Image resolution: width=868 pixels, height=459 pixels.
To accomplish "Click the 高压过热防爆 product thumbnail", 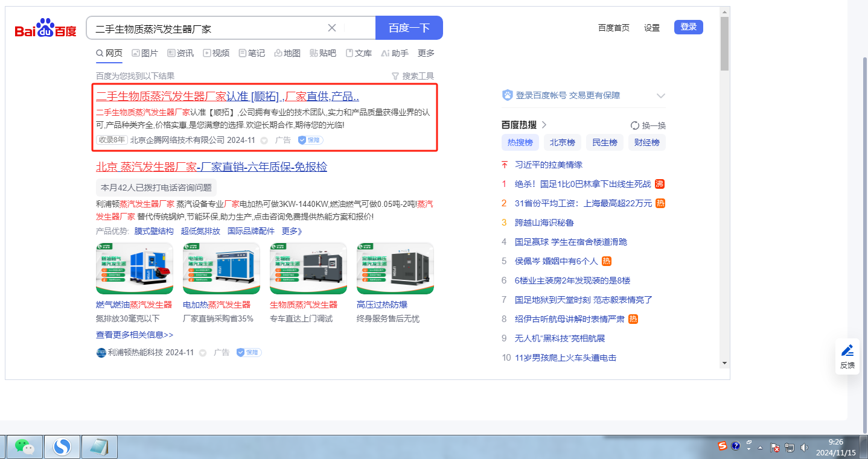I will click(395, 268).
